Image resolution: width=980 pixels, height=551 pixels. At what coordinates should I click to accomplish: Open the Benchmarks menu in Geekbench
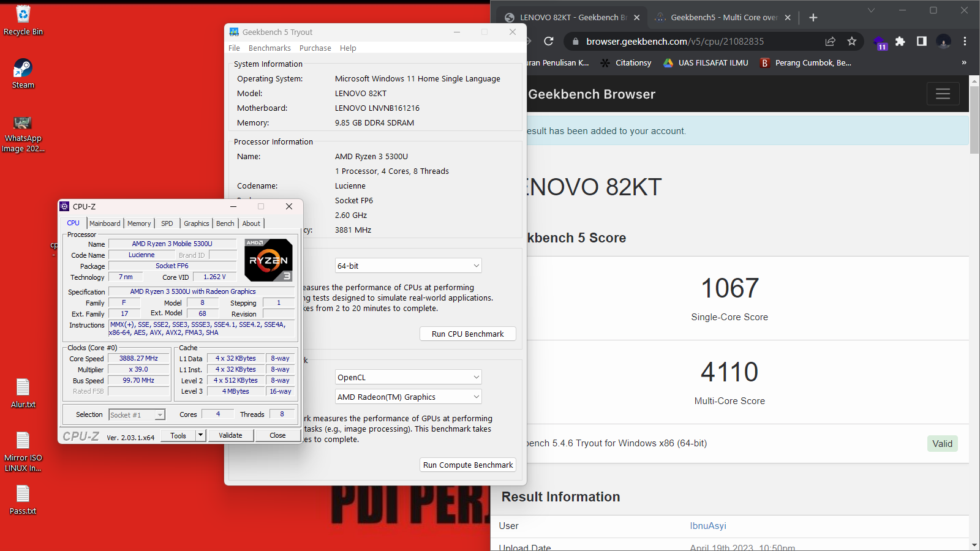point(269,48)
